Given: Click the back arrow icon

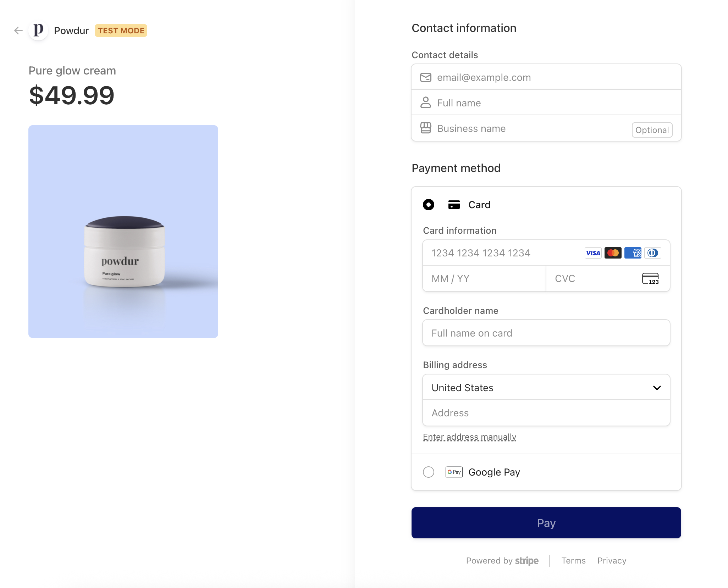Looking at the screenshot, I should (18, 30).
